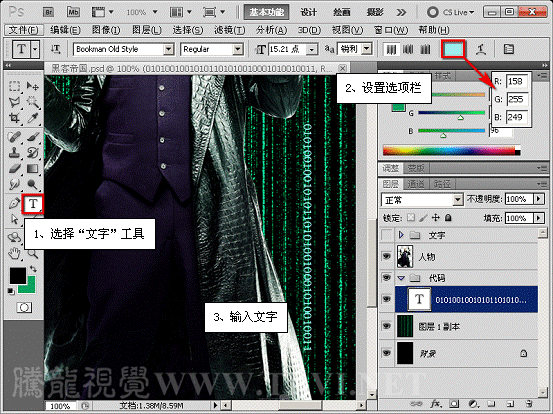Right align text
The height and width of the screenshot is (414, 553).
point(425,49)
